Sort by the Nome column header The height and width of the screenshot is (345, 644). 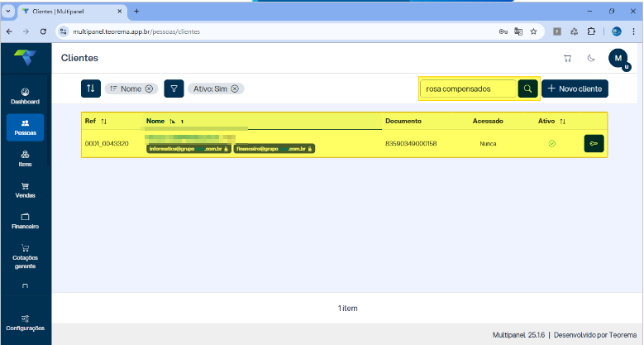pyautogui.click(x=165, y=121)
